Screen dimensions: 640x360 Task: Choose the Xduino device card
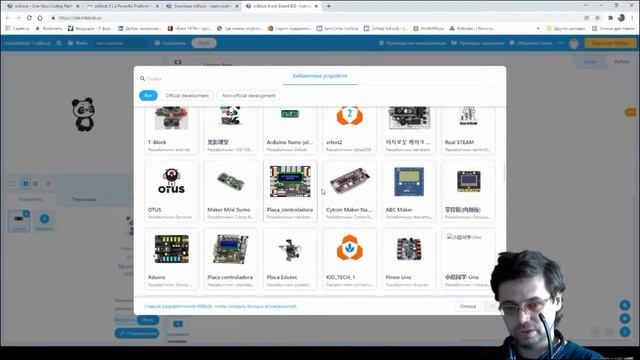point(171,259)
